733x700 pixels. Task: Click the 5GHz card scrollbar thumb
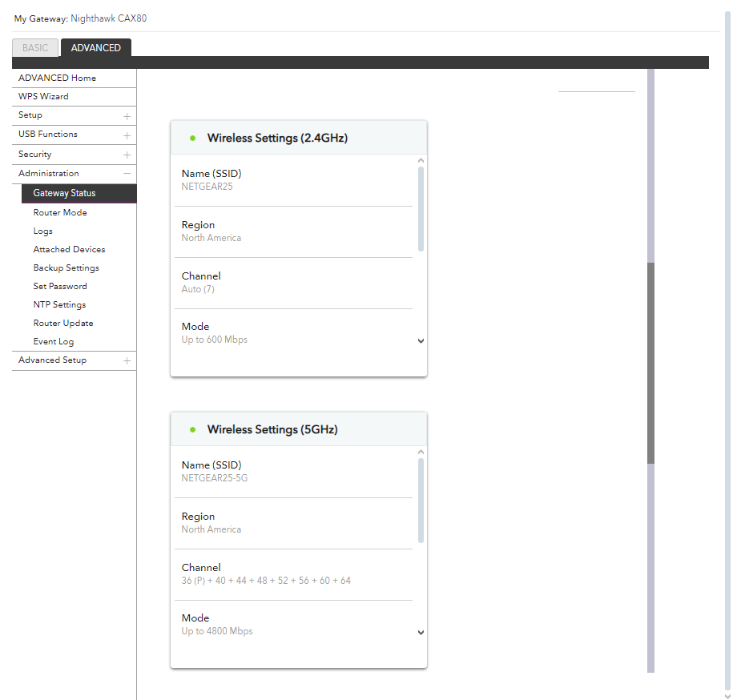[421, 501]
